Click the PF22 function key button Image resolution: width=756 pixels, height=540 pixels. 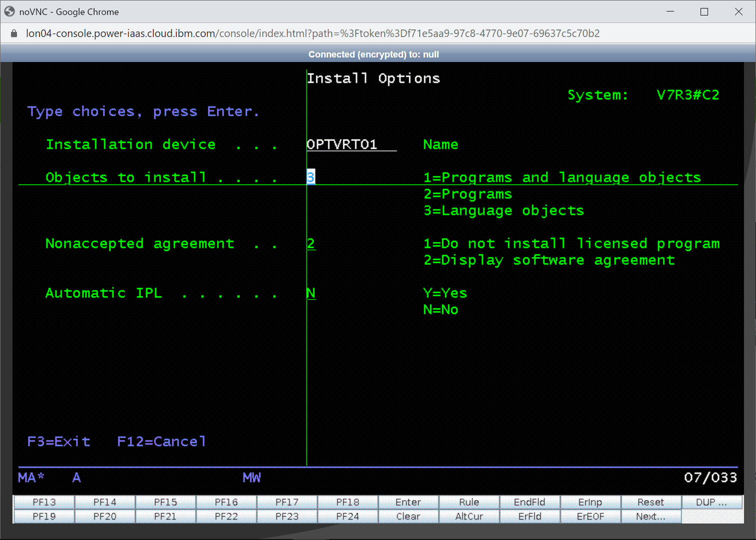click(226, 516)
